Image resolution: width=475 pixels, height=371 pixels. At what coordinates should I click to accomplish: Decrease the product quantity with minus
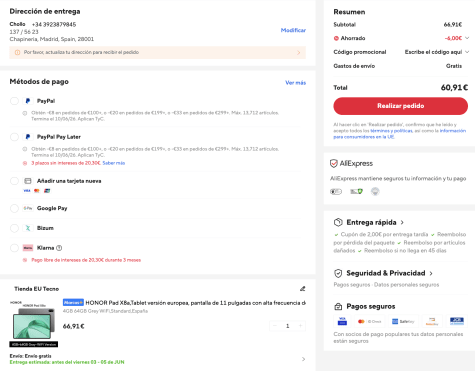[x=275, y=326]
